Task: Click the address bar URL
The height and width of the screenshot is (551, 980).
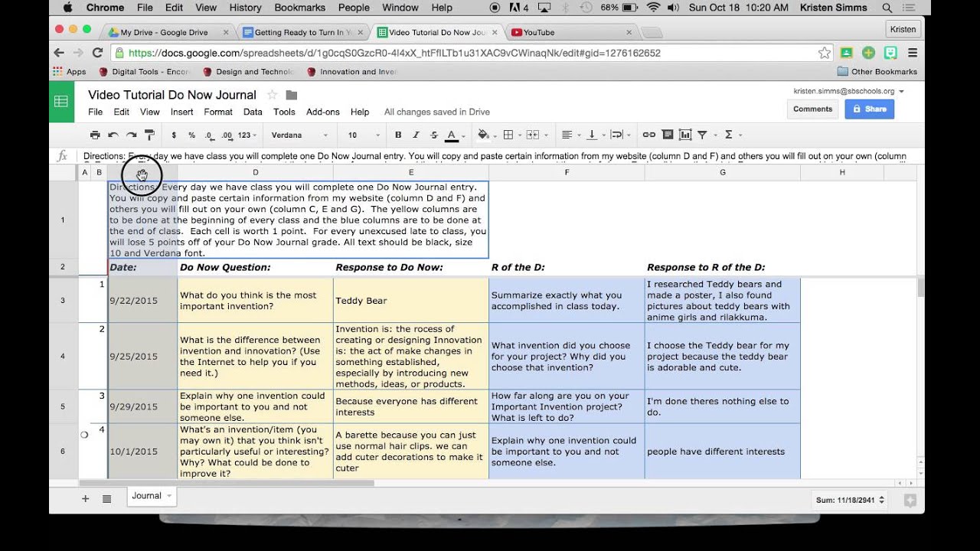Action: coord(394,53)
